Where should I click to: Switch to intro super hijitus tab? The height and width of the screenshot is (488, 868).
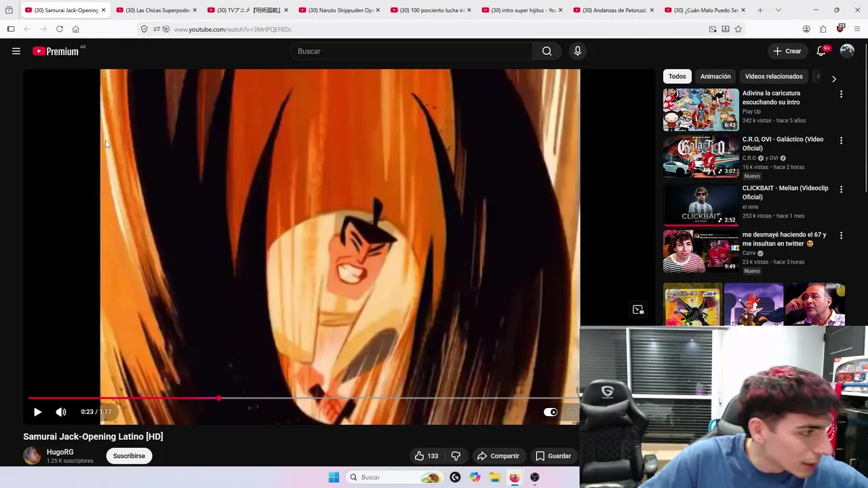pyautogui.click(x=522, y=10)
